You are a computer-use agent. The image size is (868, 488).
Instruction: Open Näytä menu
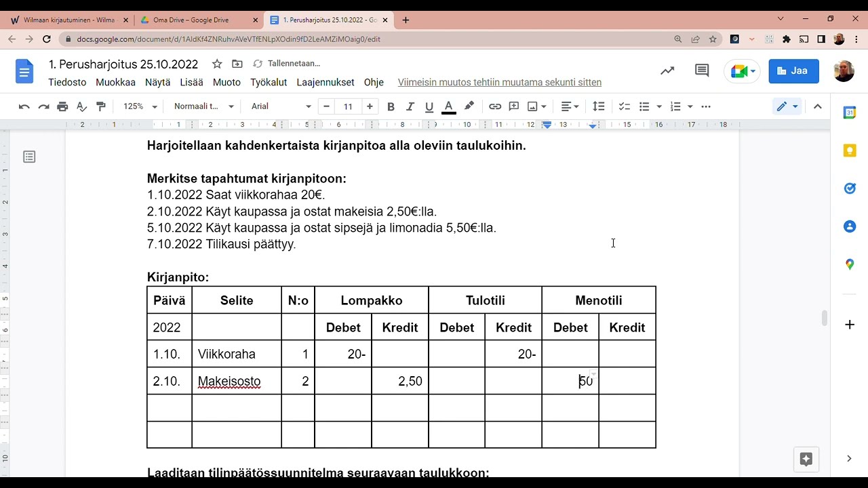click(x=157, y=82)
